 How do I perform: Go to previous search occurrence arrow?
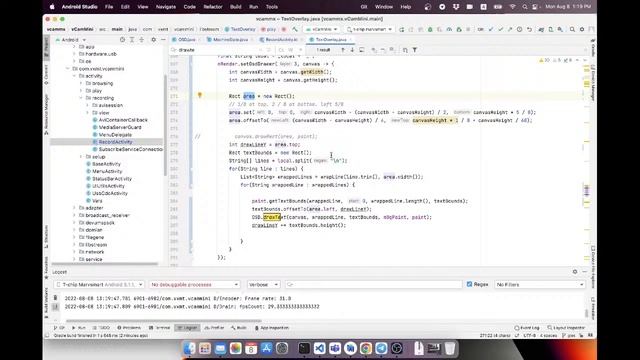(x=343, y=50)
